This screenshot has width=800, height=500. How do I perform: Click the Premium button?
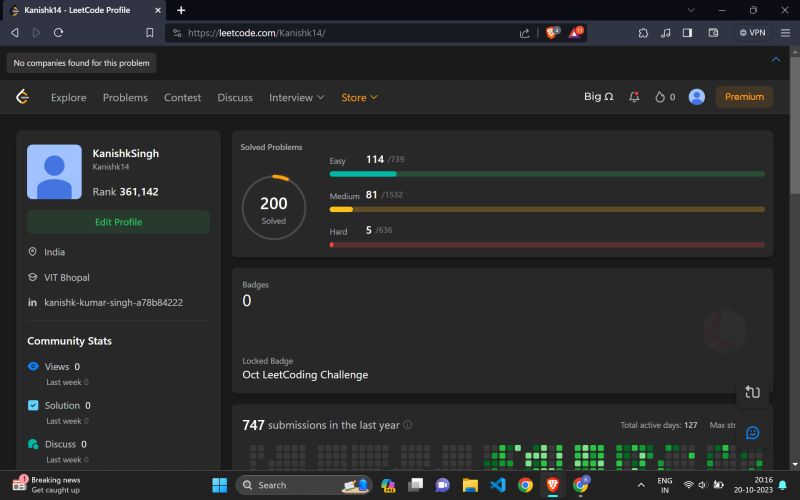[x=744, y=97]
